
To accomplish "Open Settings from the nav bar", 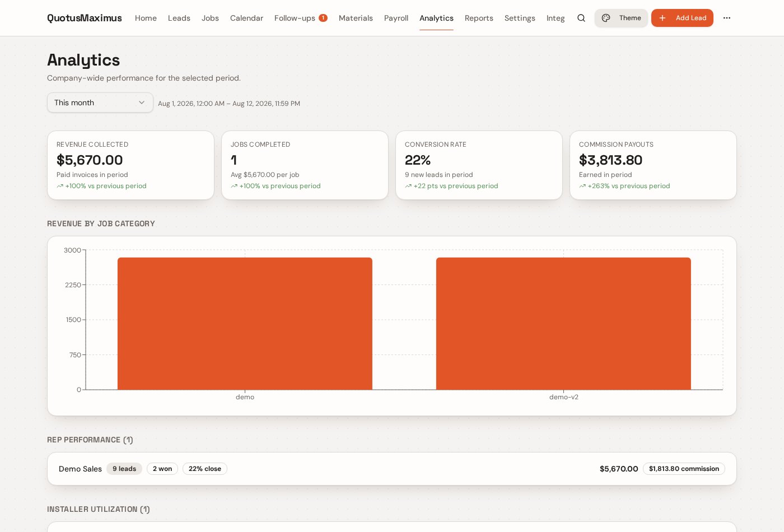I will (520, 18).
